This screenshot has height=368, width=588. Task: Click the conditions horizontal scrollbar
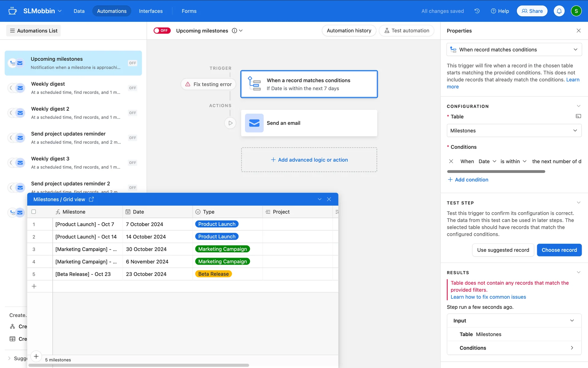click(x=496, y=171)
